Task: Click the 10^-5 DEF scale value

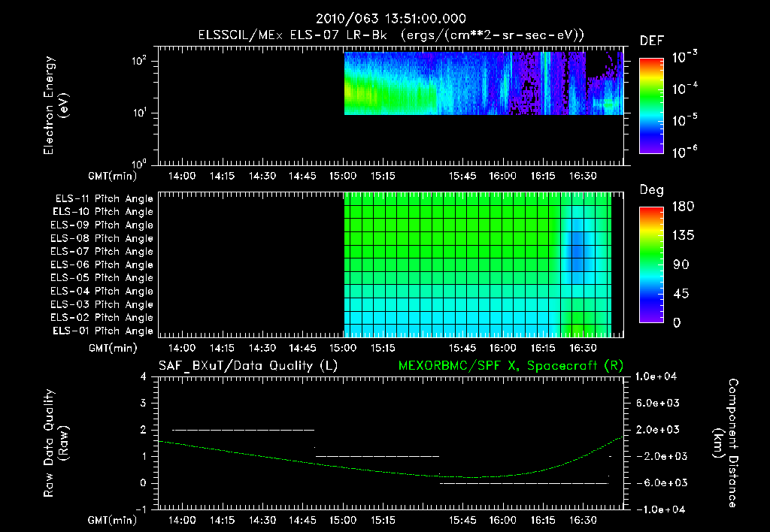Action: coord(684,120)
